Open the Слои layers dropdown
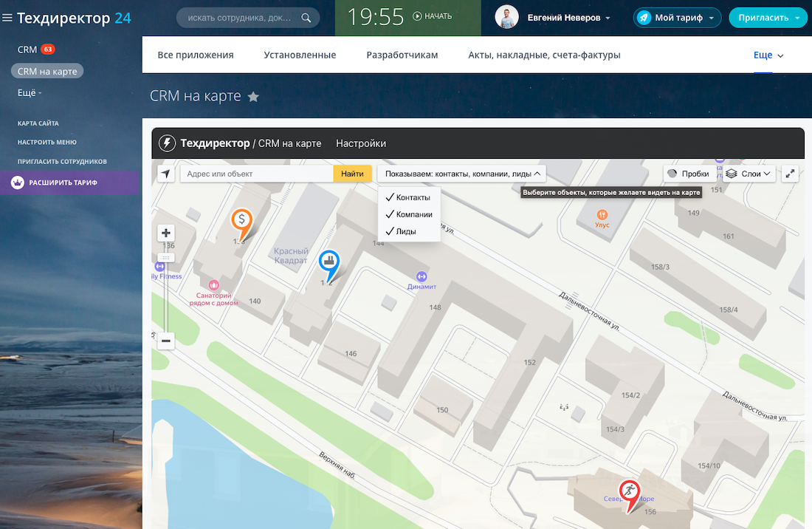 pyautogui.click(x=749, y=174)
